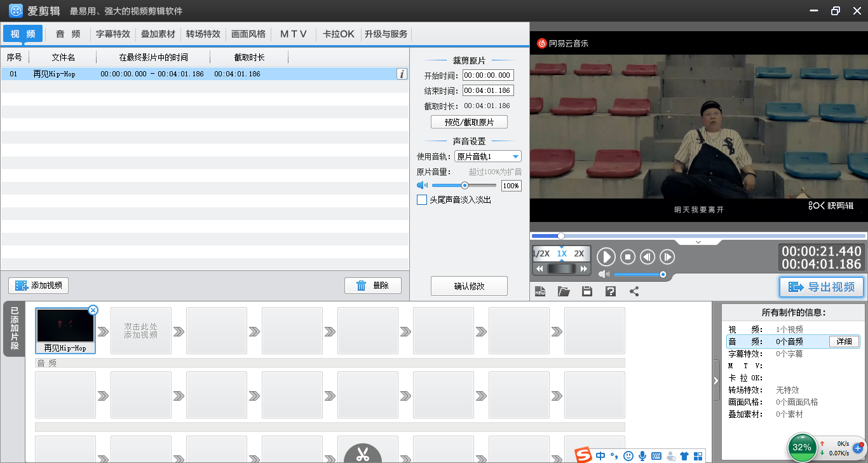The image size is (868, 463).
Task: Click the Sogou account user icon
Action: click(670, 455)
